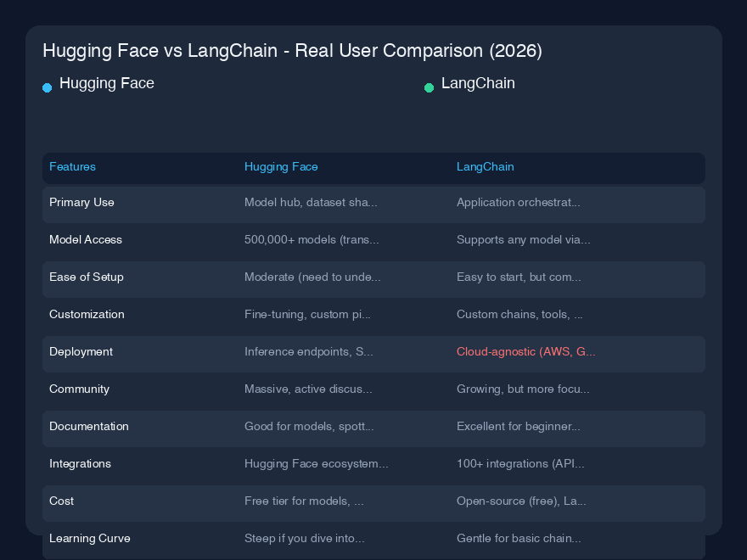This screenshot has width=747, height=560.
Task: Click the Features column header
Action: coord(72,166)
